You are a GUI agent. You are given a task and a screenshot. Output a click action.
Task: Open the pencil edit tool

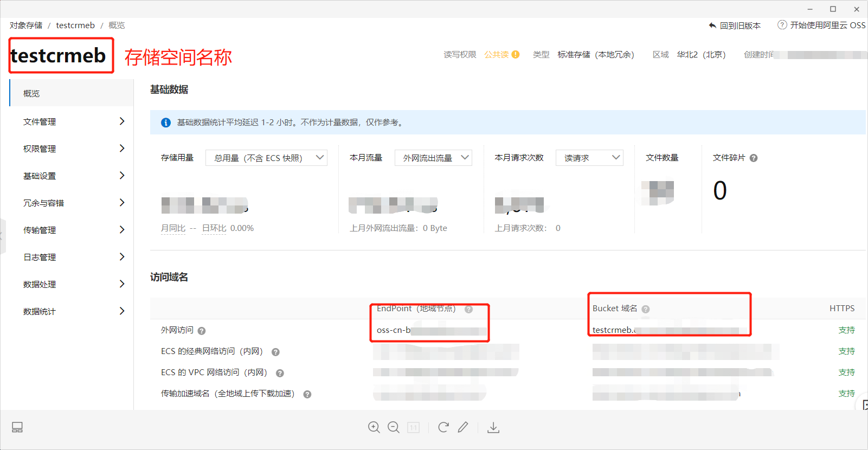click(462, 427)
